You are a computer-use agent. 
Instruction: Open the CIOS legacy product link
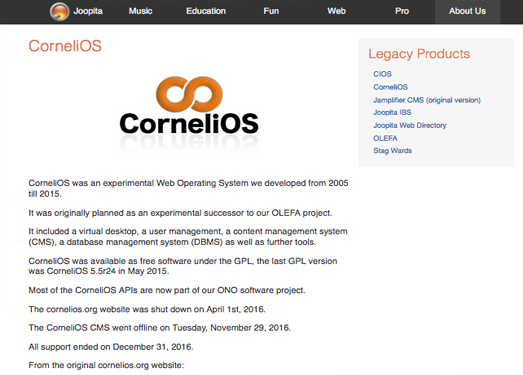(x=382, y=74)
